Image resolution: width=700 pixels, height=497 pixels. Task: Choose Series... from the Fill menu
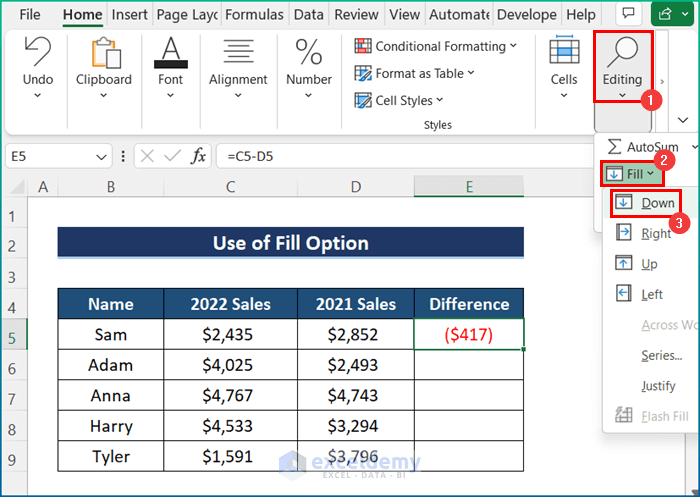coord(662,355)
